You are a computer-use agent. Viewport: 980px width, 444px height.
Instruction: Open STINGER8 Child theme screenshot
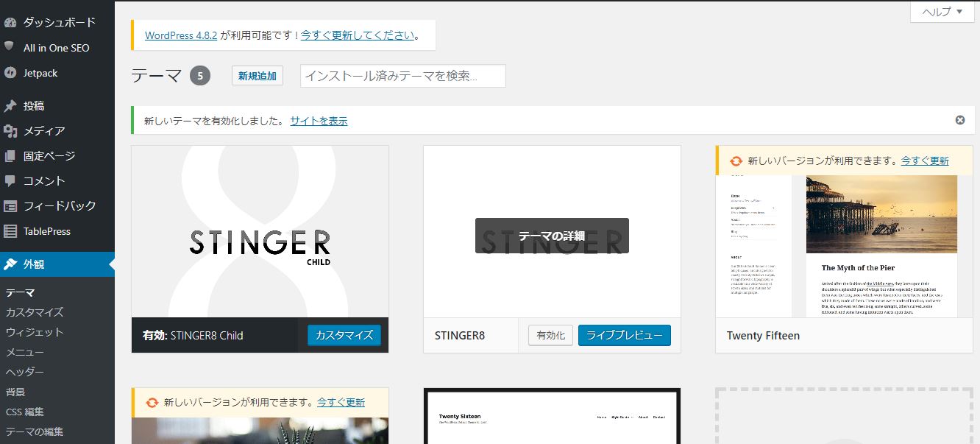tap(260, 231)
